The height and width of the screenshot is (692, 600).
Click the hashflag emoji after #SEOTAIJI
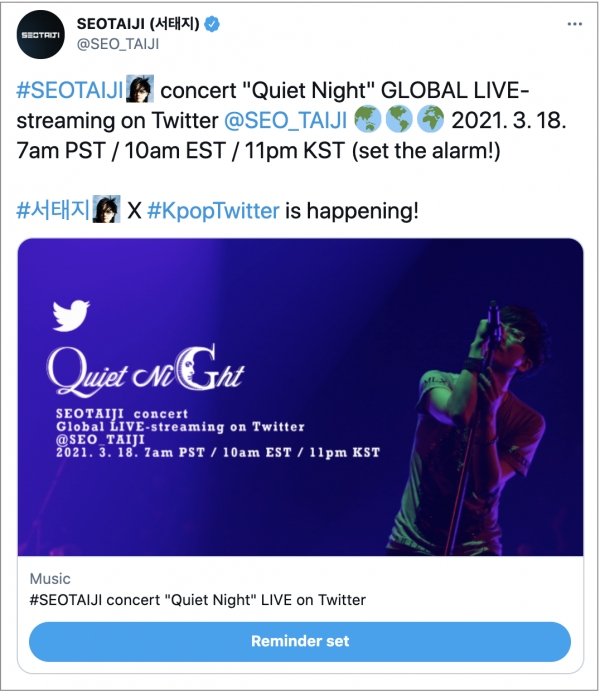click(x=140, y=89)
